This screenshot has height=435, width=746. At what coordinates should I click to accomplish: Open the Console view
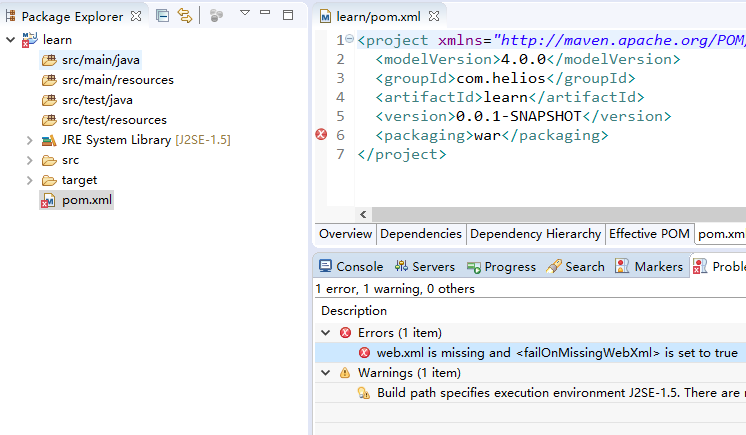pos(351,267)
